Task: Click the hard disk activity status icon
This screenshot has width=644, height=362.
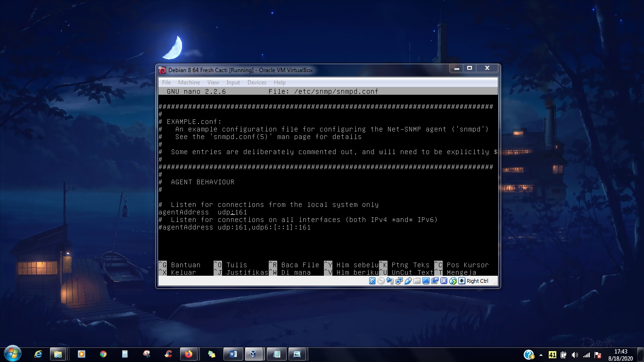Action: (372, 281)
